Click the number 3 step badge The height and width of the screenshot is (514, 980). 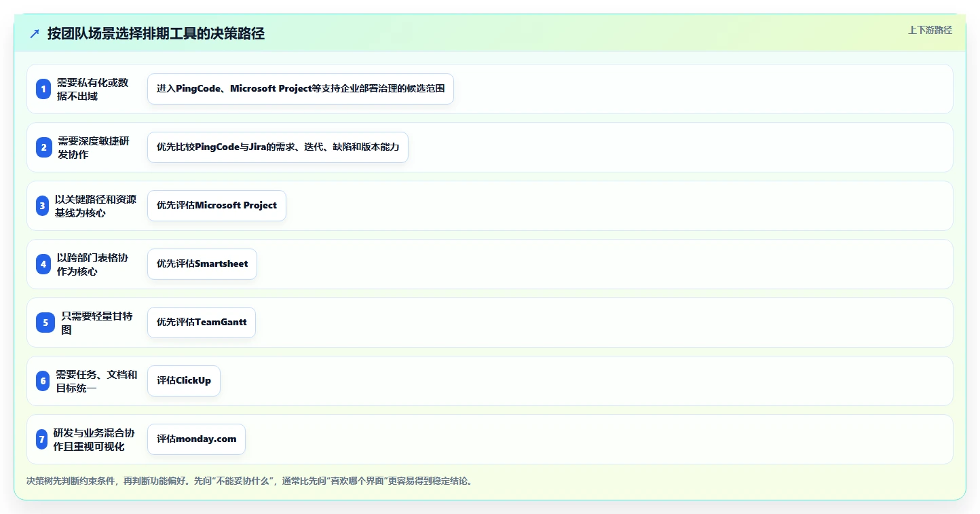click(43, 206)
